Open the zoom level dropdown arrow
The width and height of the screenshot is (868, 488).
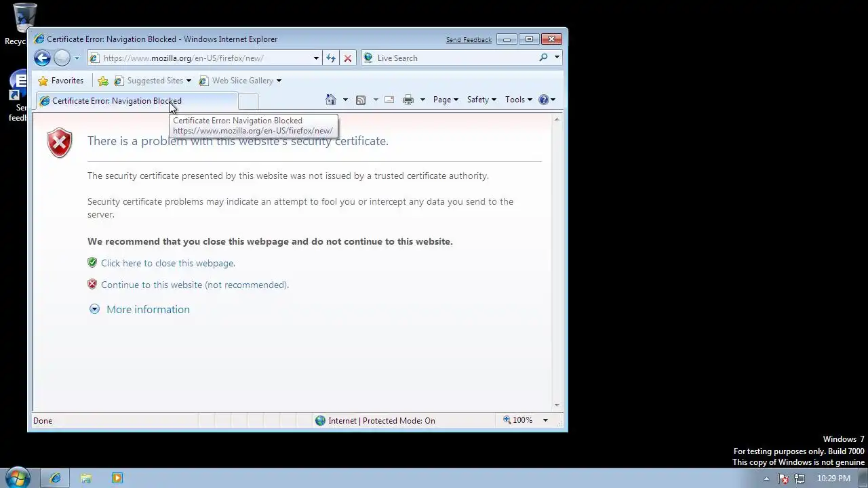(545, 420)
